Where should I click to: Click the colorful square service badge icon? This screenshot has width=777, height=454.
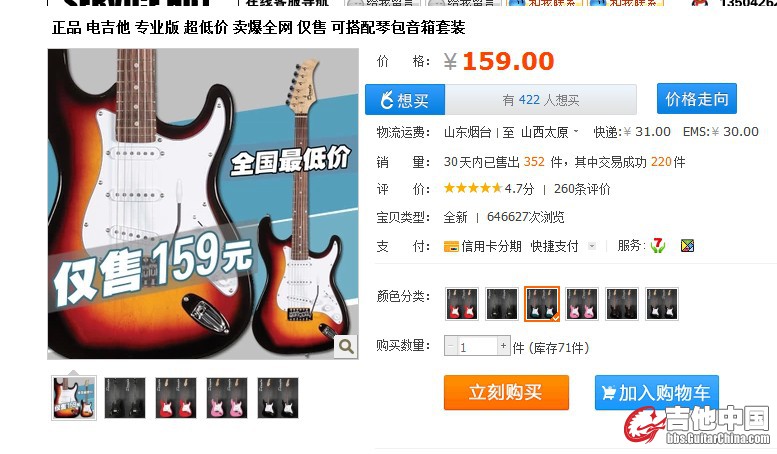coord(687,245)
